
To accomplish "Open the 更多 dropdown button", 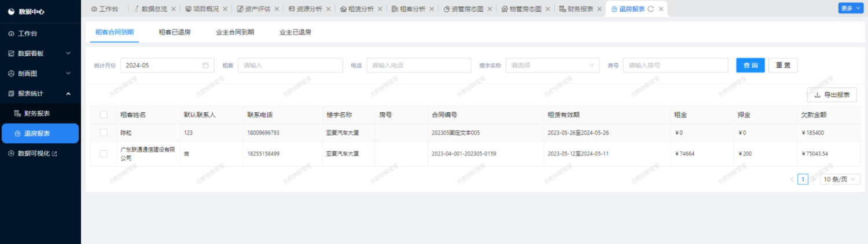I will point(851,8).
